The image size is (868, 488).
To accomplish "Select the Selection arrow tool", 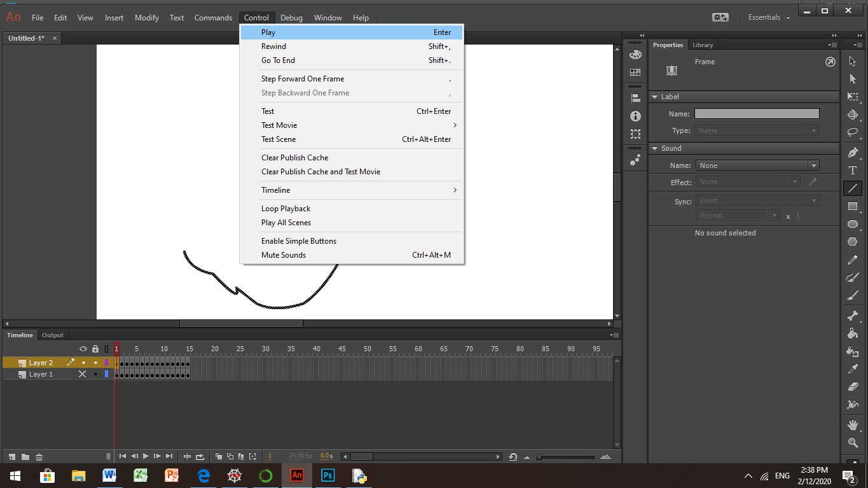I will (x=853, y=61).
